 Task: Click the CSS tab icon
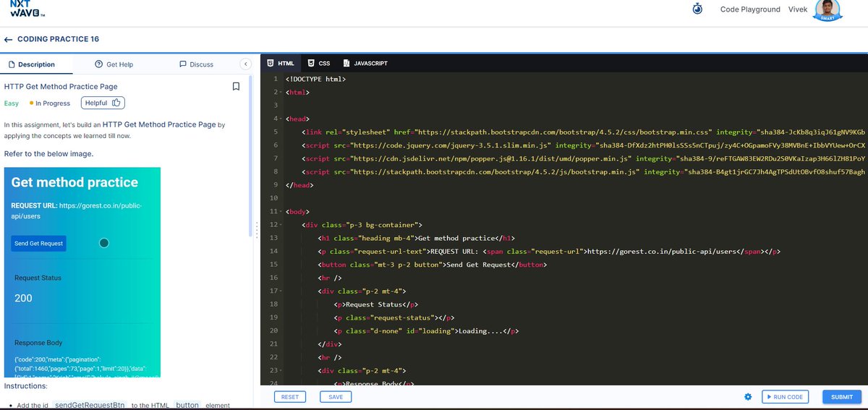pos(311,64)
